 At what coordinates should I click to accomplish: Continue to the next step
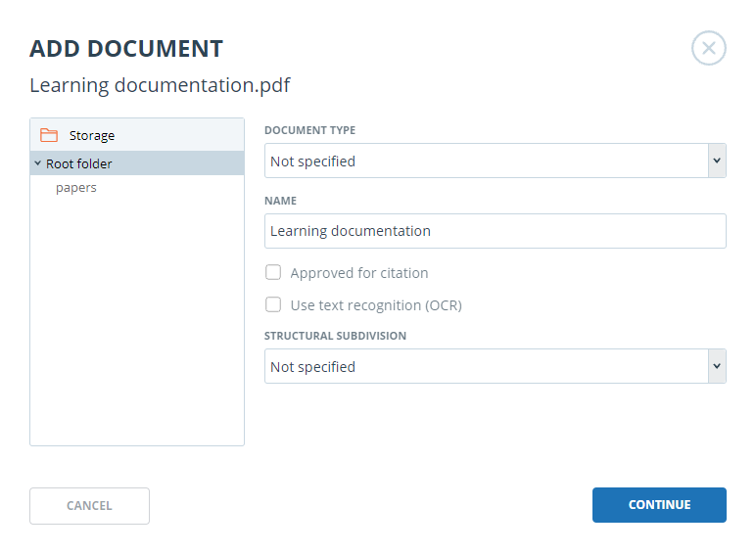(659, 505)
